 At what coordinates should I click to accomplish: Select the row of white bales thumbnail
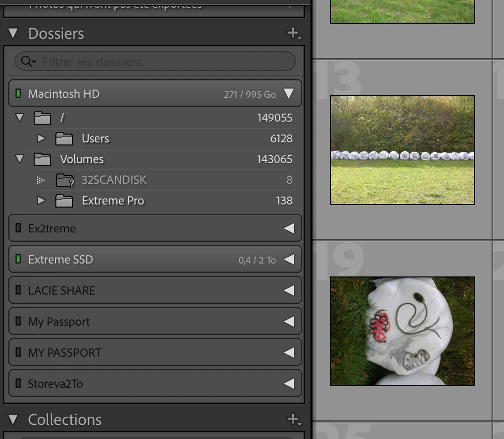[403, 150]
